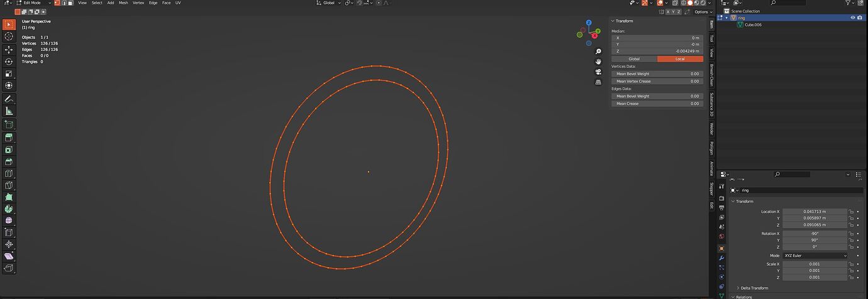Select the Annotate tool
868x299 pixels.
(9, 99)
